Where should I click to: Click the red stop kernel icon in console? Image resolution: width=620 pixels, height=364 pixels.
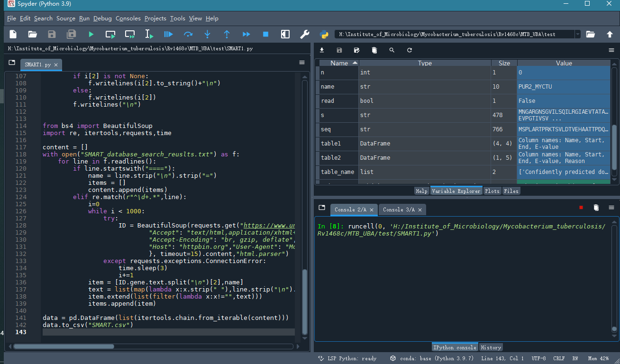(x=581, y=208)
